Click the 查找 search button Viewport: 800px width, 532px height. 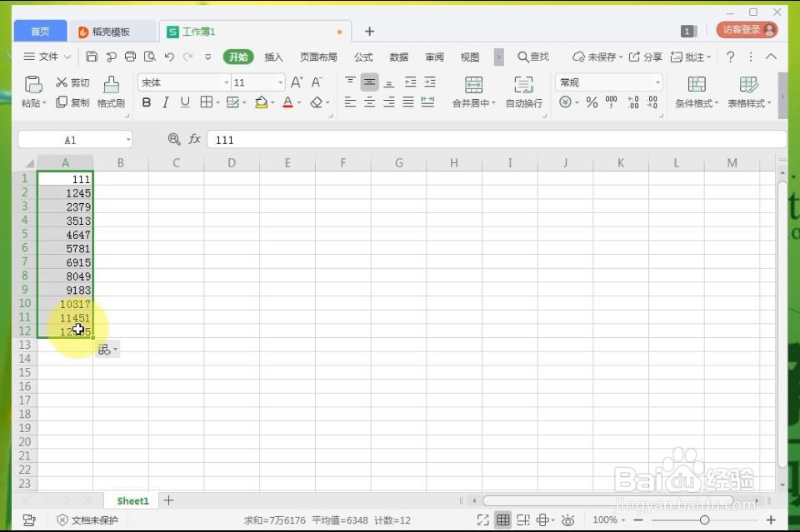click(x=533, y=57)
